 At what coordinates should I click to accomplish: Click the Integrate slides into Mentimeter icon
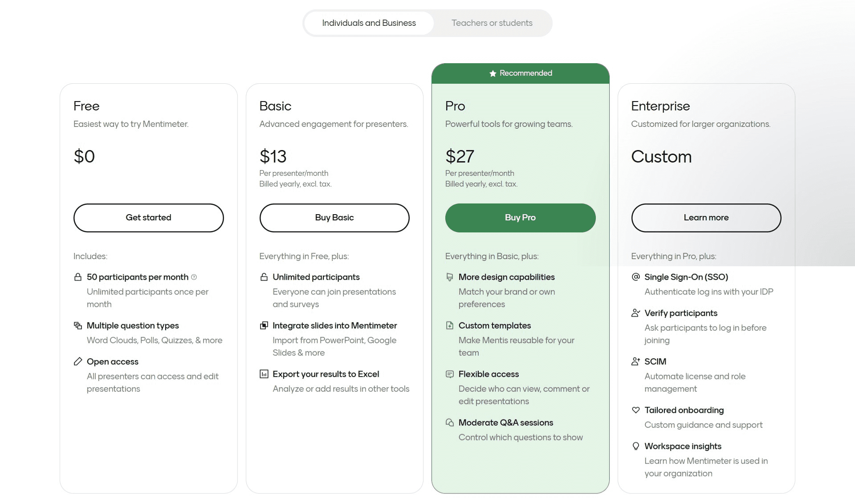264,325
